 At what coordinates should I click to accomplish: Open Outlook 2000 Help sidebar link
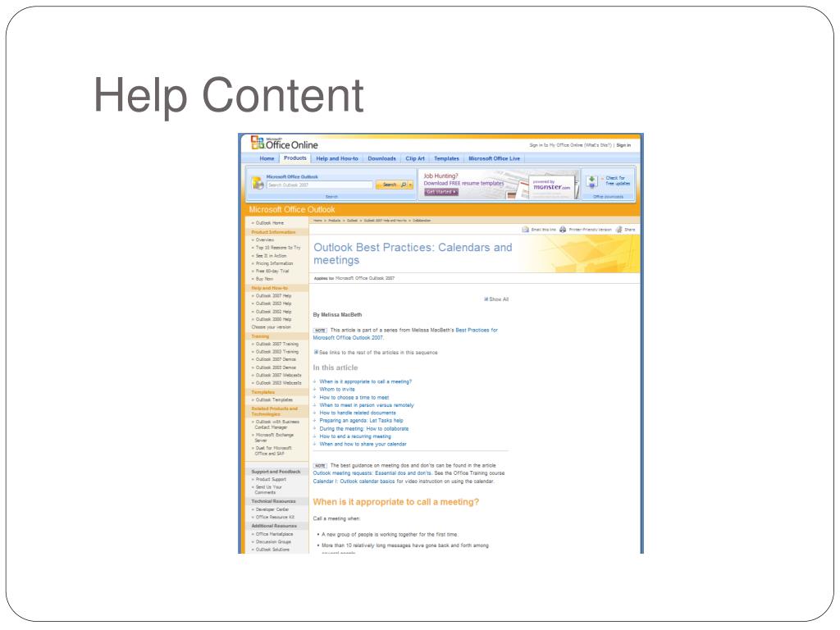(x=273, y=319)
